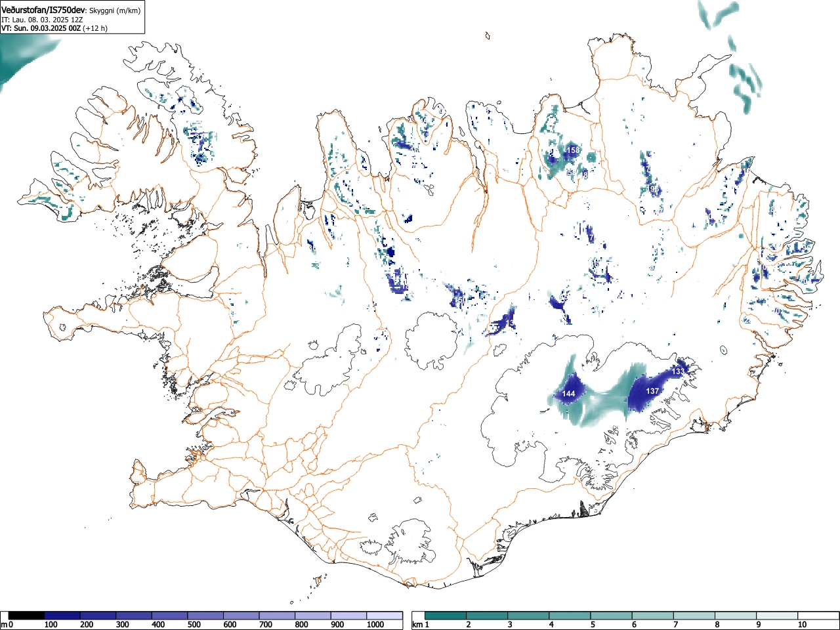Viewport: 840px width, 630px height.
Task: Click the 'm' unit label of the meter legend
Action: click(5, 625)
